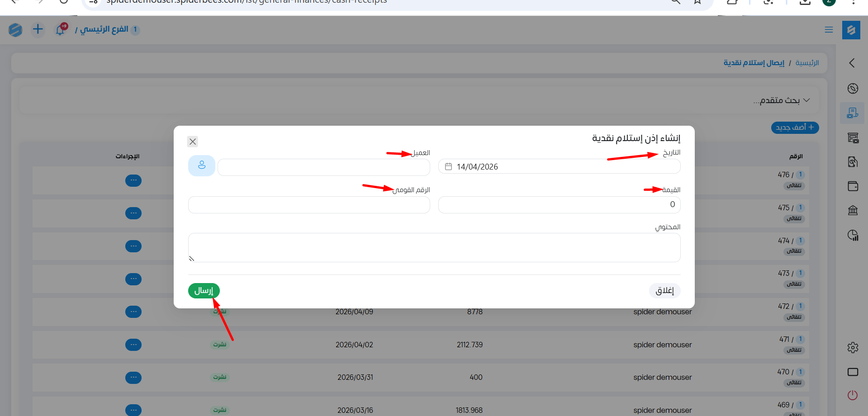Click the plus quick-add icon in header
The width and height of the screenshot is (868, 416).
38,29
